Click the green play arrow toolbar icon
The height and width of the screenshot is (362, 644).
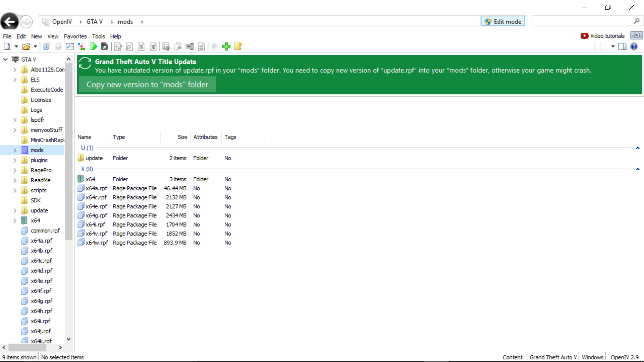(94, 47)
